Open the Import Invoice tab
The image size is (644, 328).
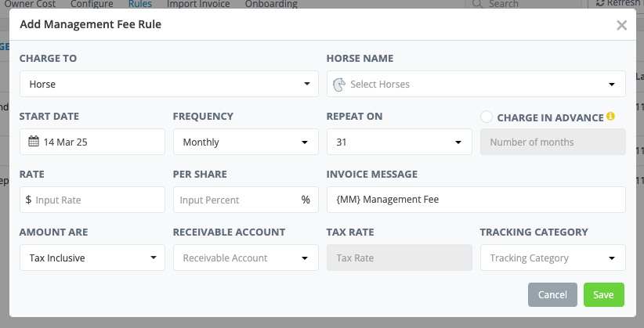(198, 4)
